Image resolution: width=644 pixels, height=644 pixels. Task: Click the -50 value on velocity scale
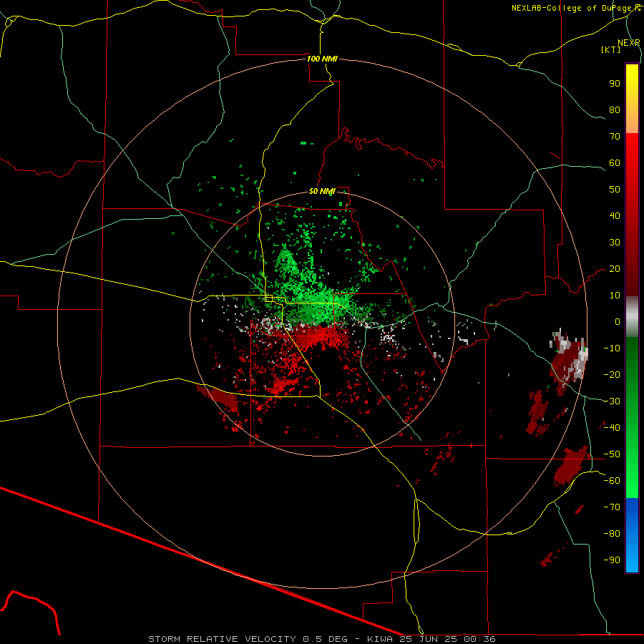[x=612, y=454]
